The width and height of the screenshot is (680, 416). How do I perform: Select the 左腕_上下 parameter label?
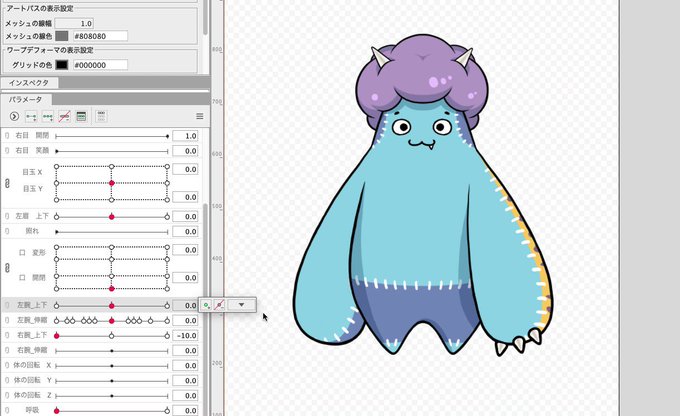pos(32,305)
